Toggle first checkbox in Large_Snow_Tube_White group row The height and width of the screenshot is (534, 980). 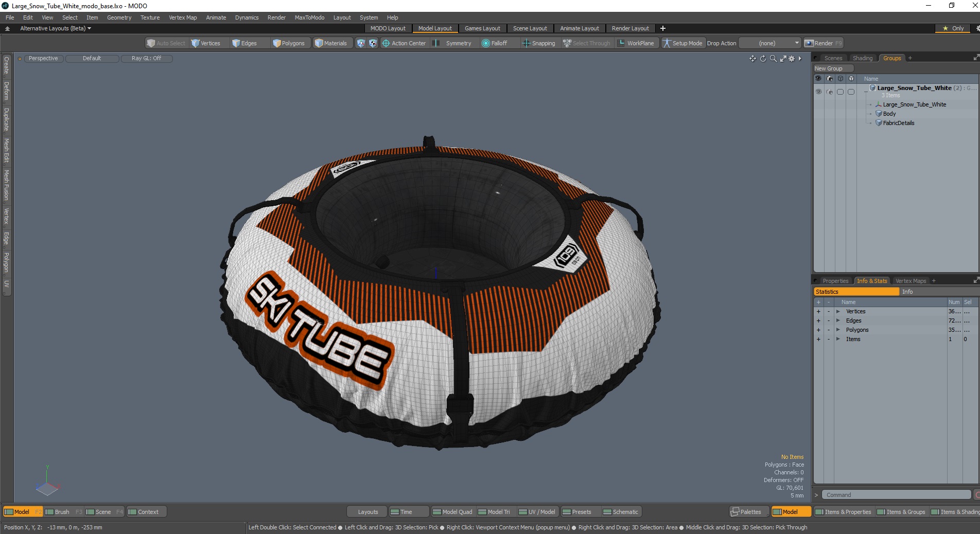840,92
